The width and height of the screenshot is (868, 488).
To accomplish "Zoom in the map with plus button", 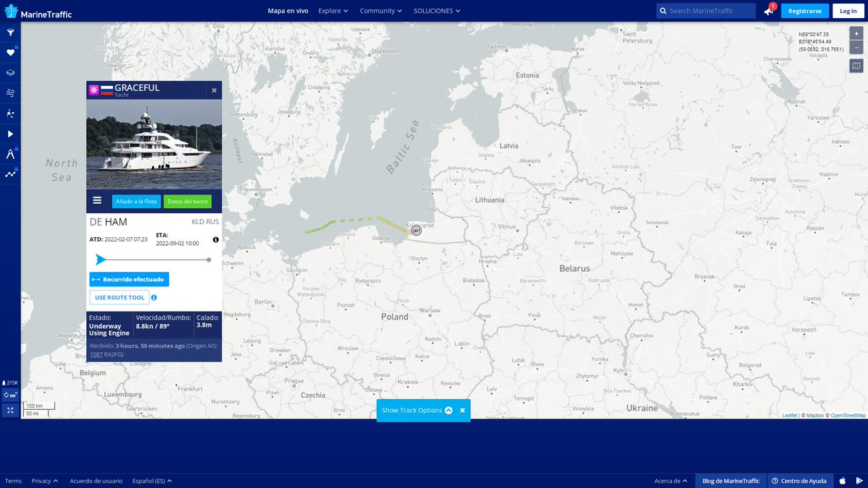I will tap(856, 34).
